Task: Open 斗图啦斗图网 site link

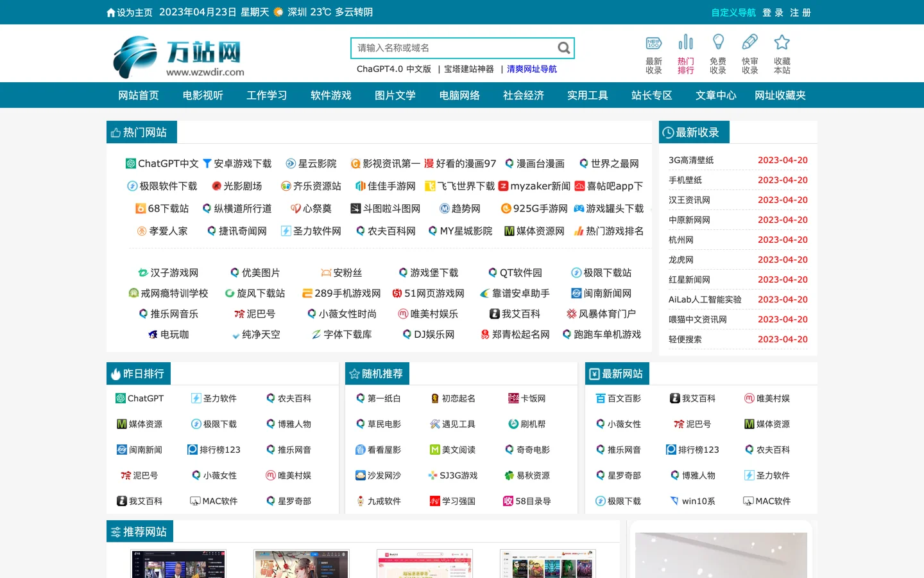Action: pos(386,209)
